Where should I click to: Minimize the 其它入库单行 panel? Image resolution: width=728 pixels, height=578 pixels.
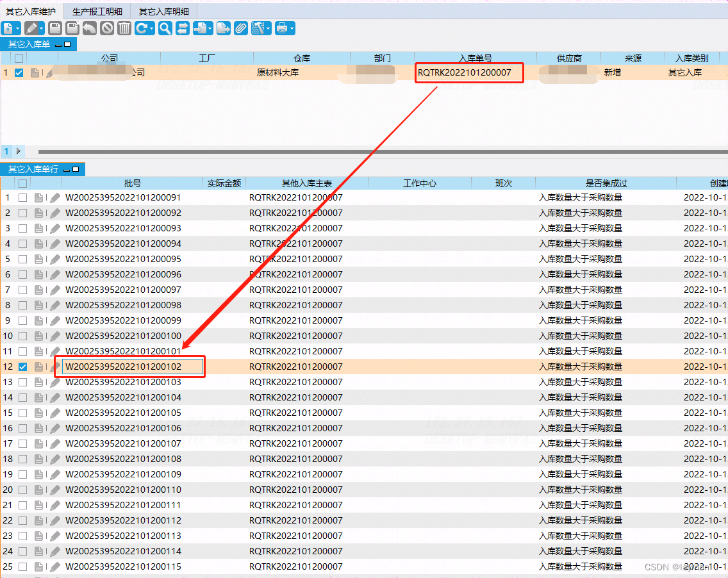click(67, 170)
